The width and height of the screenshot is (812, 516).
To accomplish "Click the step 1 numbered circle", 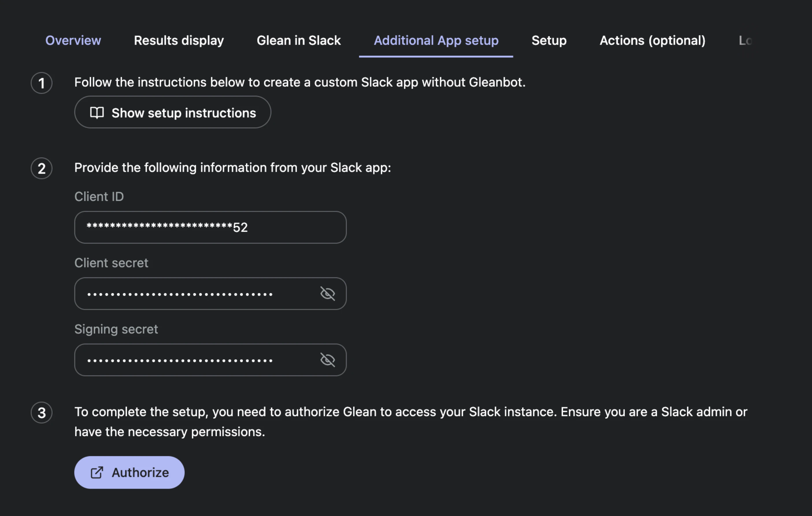I will pos(42,83).
